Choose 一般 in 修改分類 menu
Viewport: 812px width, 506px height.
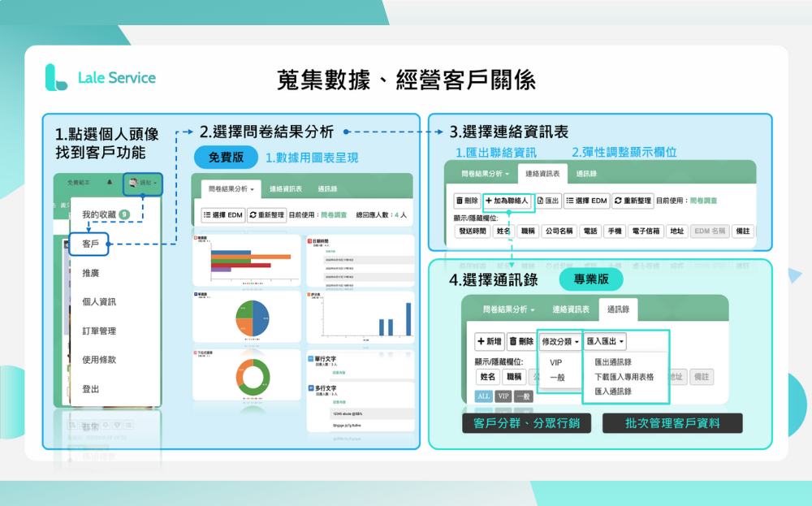click(557, 378)
